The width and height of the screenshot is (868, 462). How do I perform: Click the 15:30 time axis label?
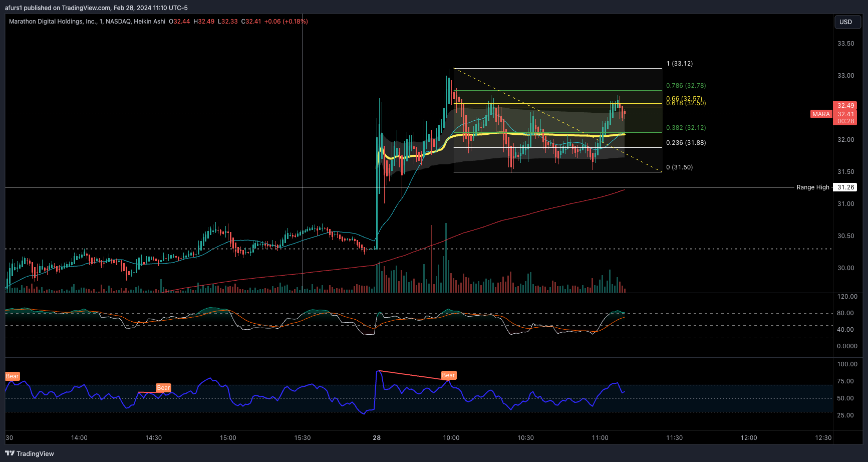pyautogui.click(x=303, y=438)
